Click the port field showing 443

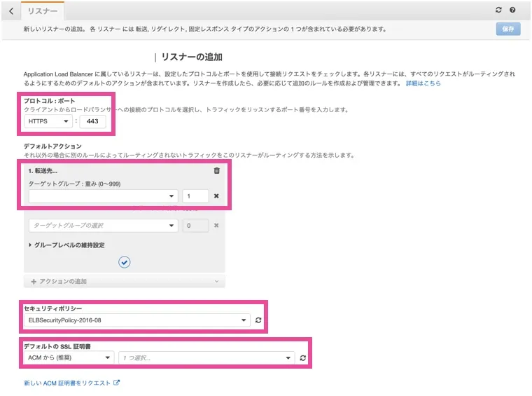tap(92, 121)
